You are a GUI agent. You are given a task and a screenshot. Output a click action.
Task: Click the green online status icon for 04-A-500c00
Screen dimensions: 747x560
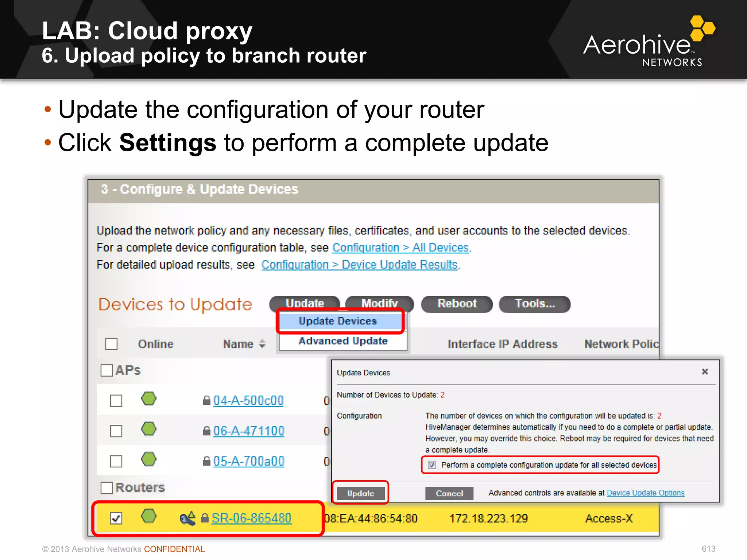click(149, 398)
